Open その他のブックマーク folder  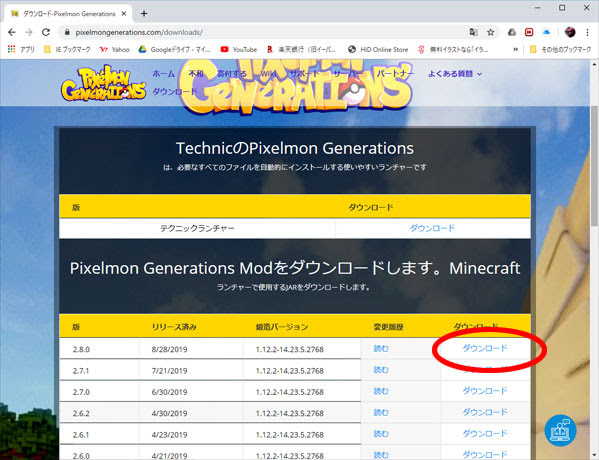tap(560, 49)
